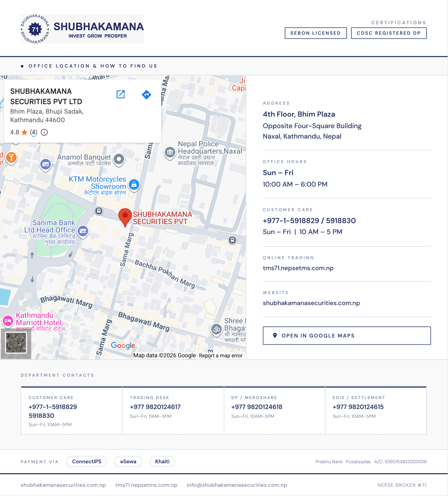Click SEBON LICENSED badge
This screenshot has height=496, width=448.
tap(316, 33)
